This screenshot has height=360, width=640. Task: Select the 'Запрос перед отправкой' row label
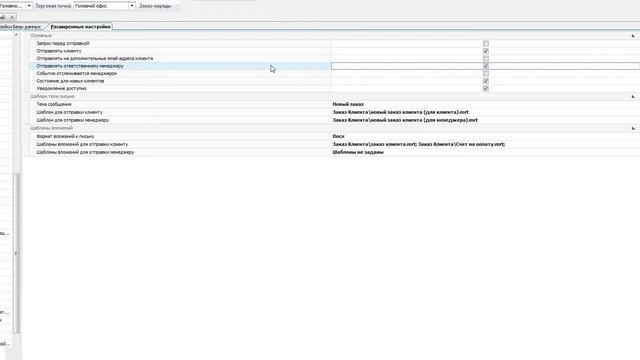point(63,43)
